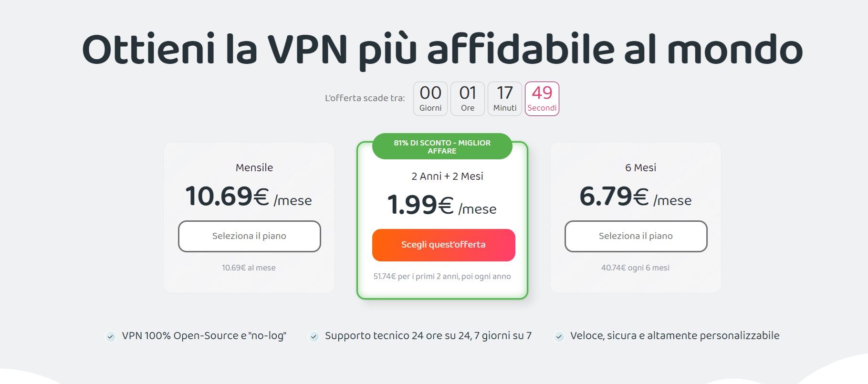Click the checkmark beside 'Supporto tecnico 24 ore'
The height and width of the screenshot is (384, 868).
click(314, 336)
